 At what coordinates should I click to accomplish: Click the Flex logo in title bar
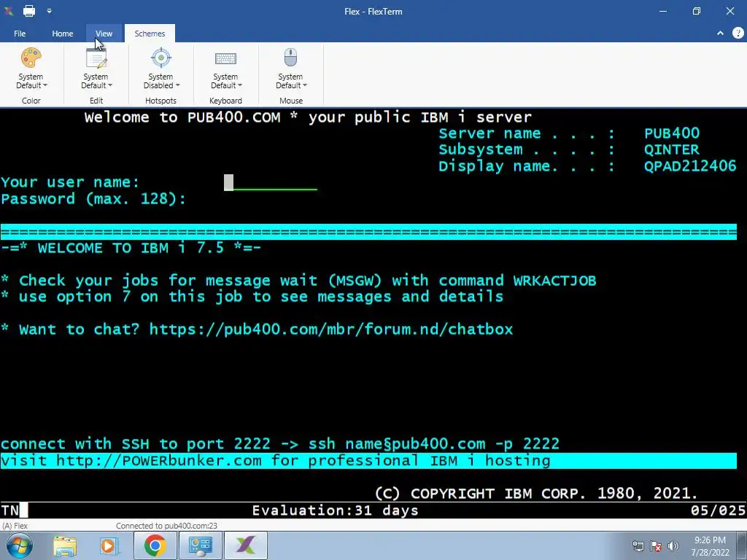click(x=9, y=10)
